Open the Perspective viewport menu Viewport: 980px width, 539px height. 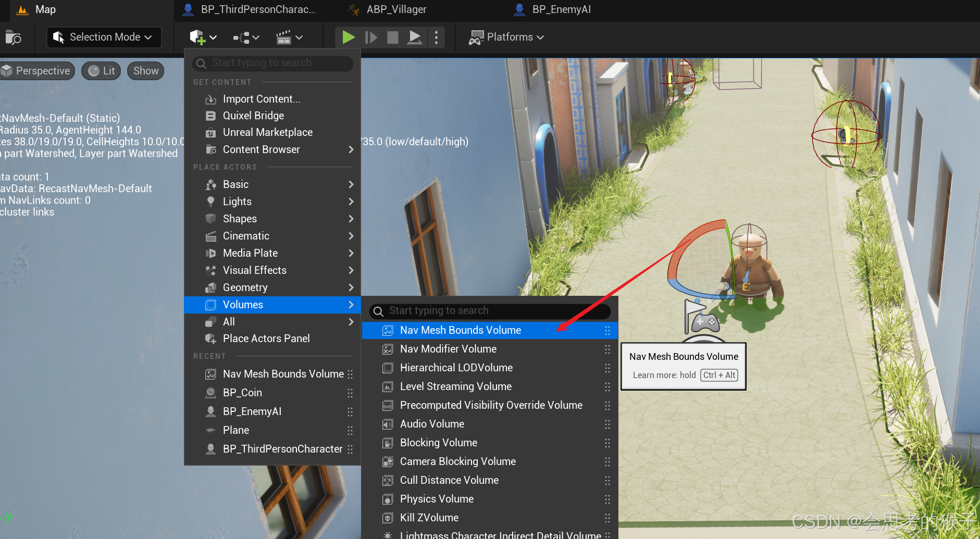[x=36, y=71]
